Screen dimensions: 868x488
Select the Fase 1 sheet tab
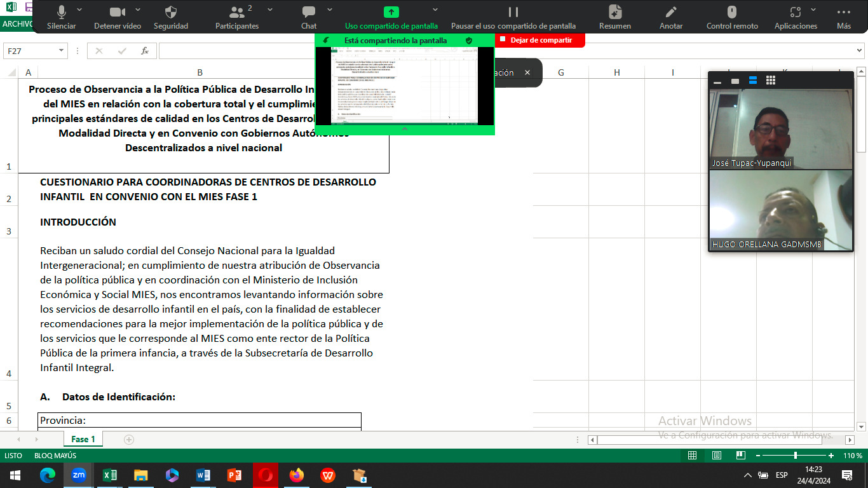point(83,439)
